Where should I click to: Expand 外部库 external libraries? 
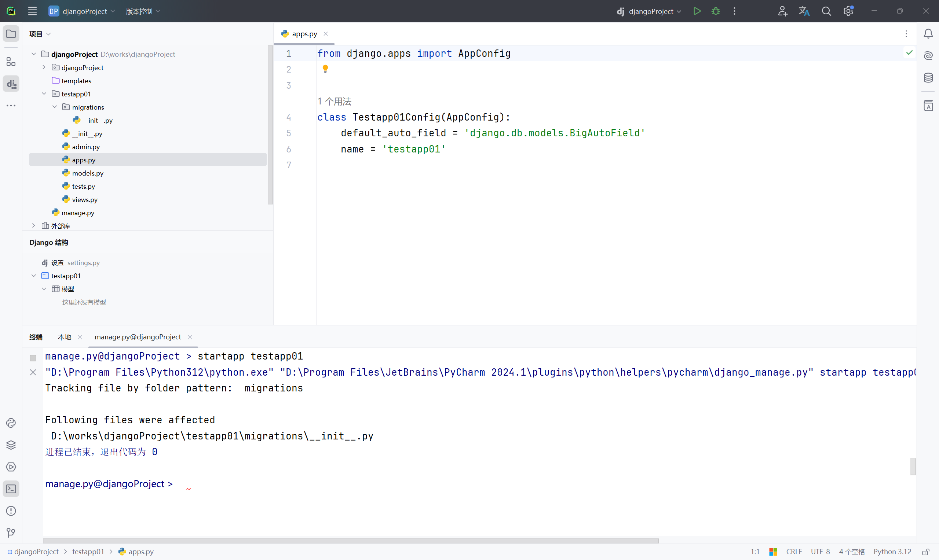pos(34,226)
